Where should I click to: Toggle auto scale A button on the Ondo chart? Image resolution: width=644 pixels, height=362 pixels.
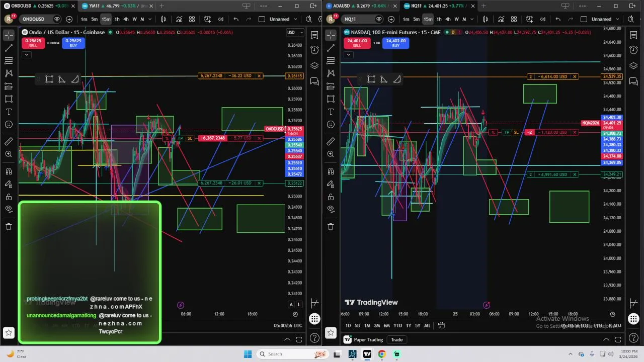tap(291, 305)
